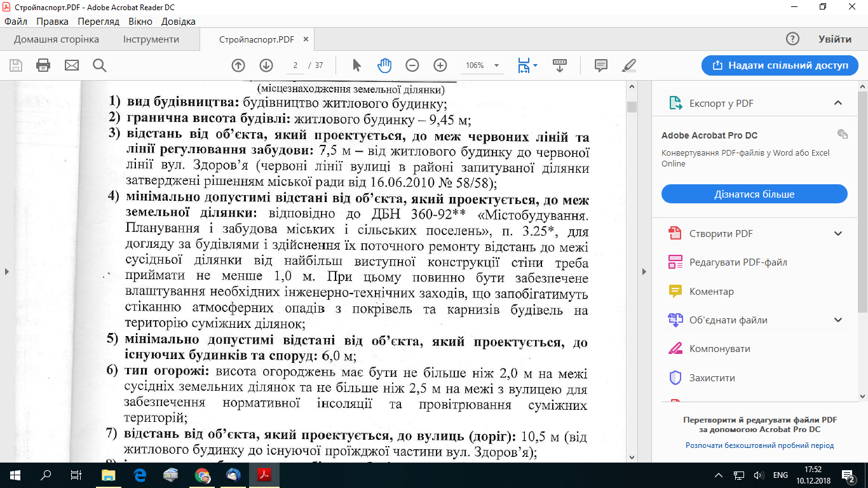Zoom out with the minus icon
Screen dimensions: 868x488
[412, 65]
